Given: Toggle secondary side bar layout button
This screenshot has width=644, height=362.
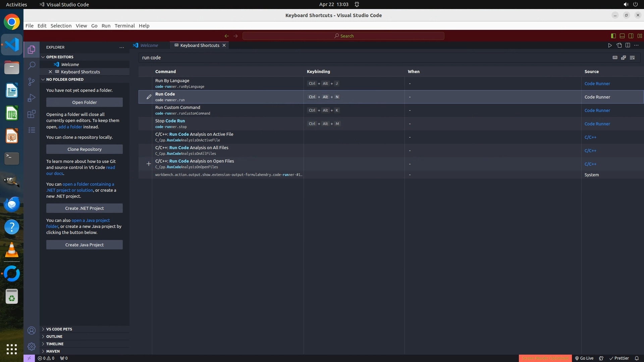Looking at the screenshot, I should (x=631, y=36).
